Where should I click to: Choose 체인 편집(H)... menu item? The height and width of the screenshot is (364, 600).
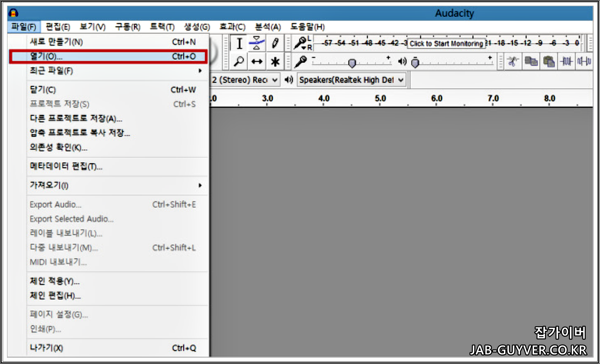(109, 295)
